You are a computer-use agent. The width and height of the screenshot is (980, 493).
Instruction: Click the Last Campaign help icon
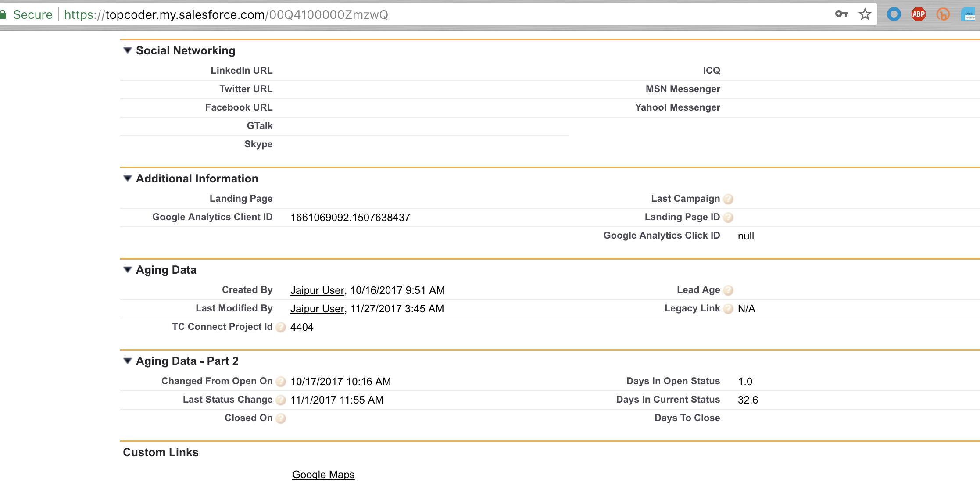coord(728,199)
